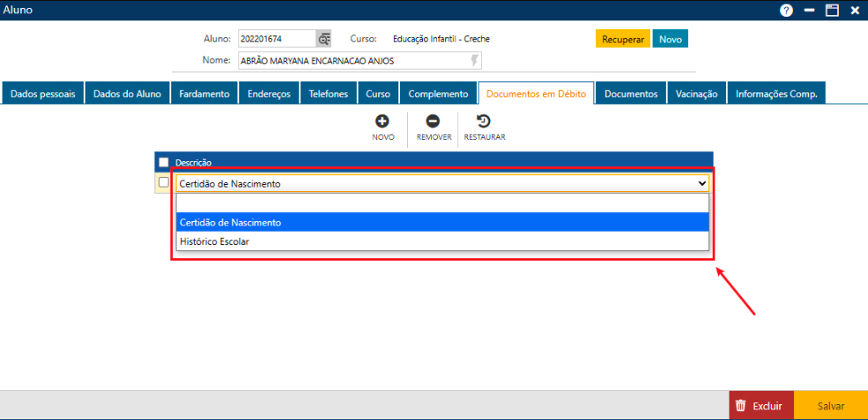The height and width of the screenshot is (420, 868).
Task: Click the trash icon on Excluir
Action: pos(741,406)
